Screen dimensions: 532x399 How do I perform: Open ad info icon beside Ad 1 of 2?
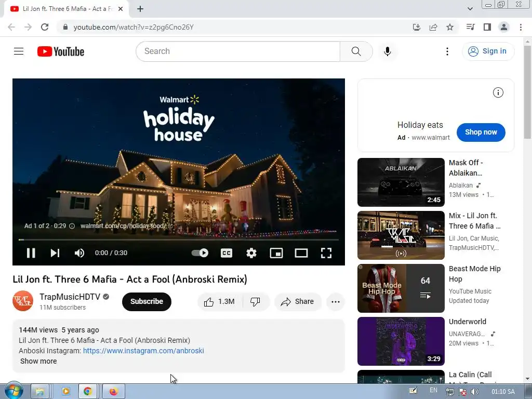point(72,226)
